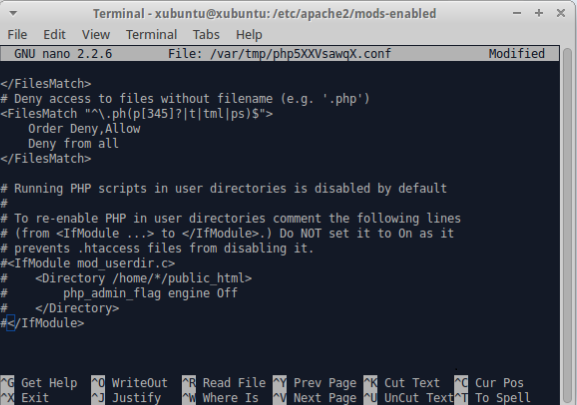The height and width of the screenshot is (405, 577).
Task: Click the ^X Exit shortcut
Action: 25,398
